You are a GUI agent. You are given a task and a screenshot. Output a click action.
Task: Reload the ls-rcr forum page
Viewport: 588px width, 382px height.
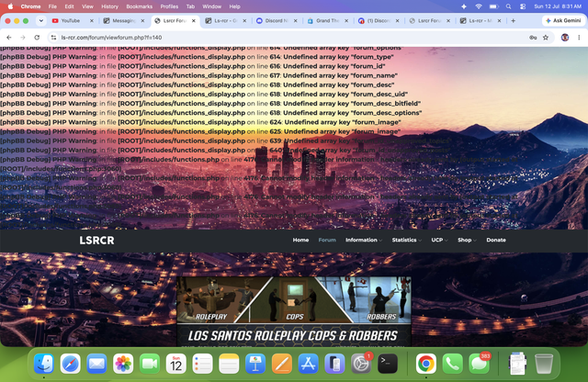pyautogui.click(x=37, y=38)
